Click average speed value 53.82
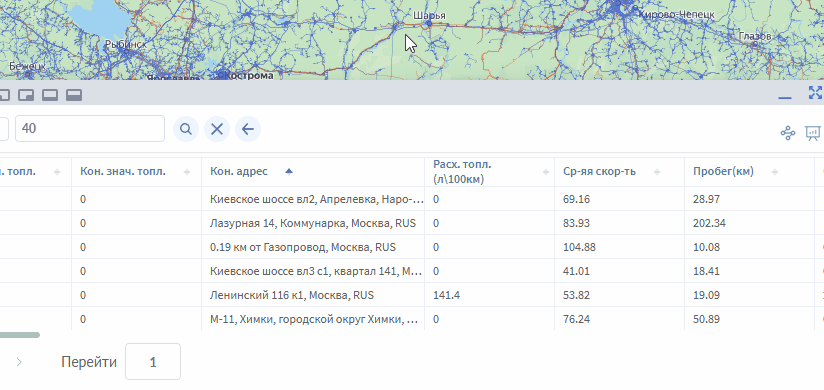824x390 pixels. pyautogui.click(x=576, y=295)
